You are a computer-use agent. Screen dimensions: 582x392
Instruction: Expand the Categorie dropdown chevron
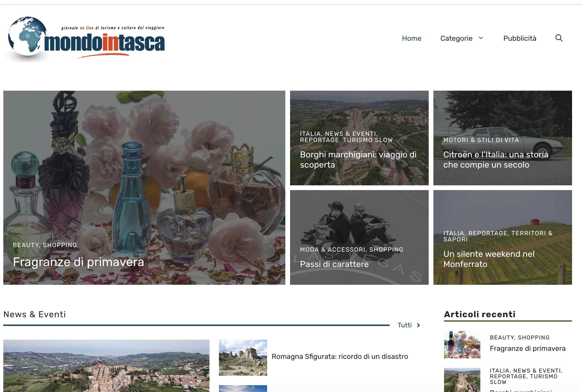[x=481, y=38]
